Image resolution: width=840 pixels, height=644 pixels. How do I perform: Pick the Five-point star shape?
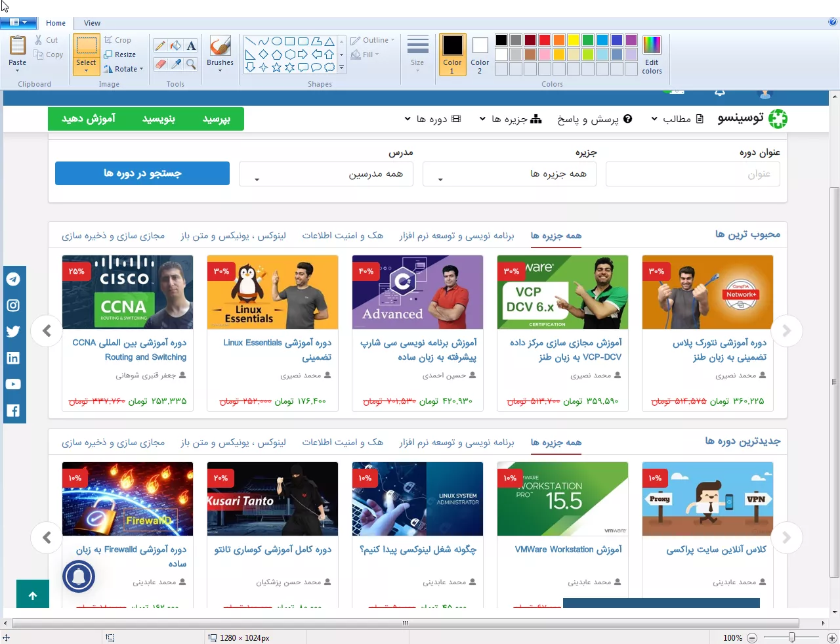(x=276, y=67)
